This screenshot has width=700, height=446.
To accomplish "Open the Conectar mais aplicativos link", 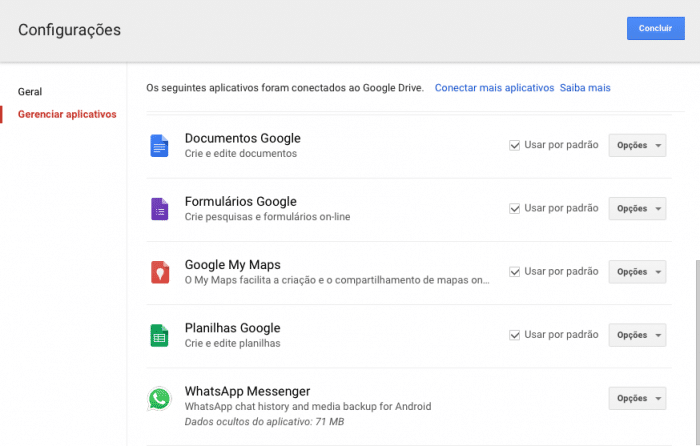I will 494,88.
